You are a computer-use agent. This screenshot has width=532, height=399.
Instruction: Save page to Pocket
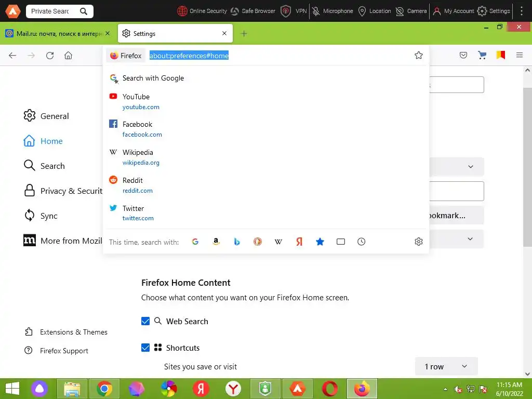(463, 55)
